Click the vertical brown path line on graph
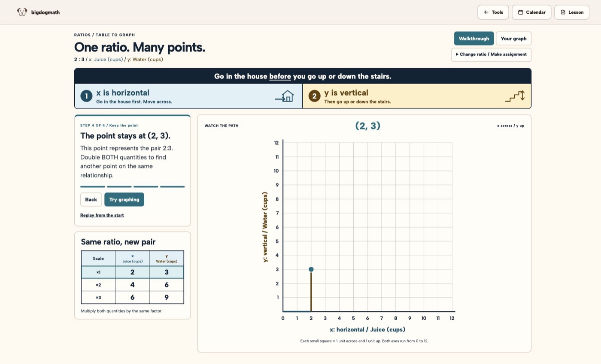This screenshot has width=601, height=364. point(311,292)
